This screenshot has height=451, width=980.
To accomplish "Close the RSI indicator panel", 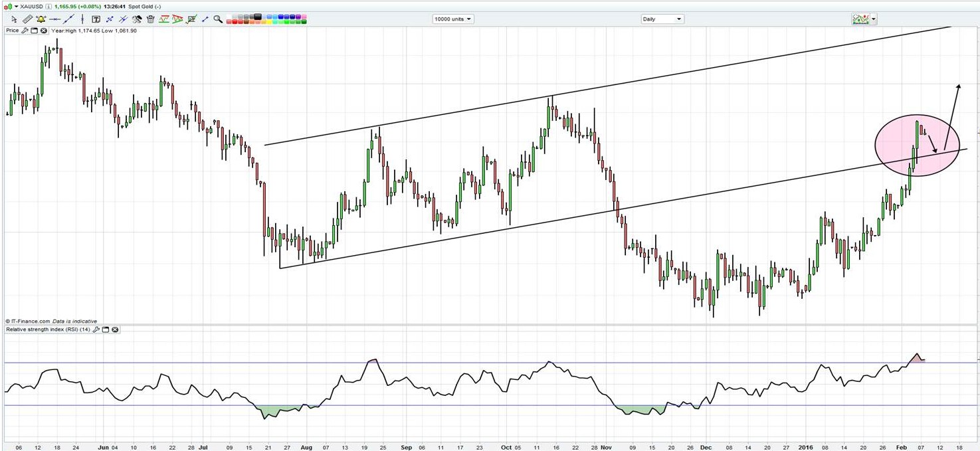I will 115,329.
